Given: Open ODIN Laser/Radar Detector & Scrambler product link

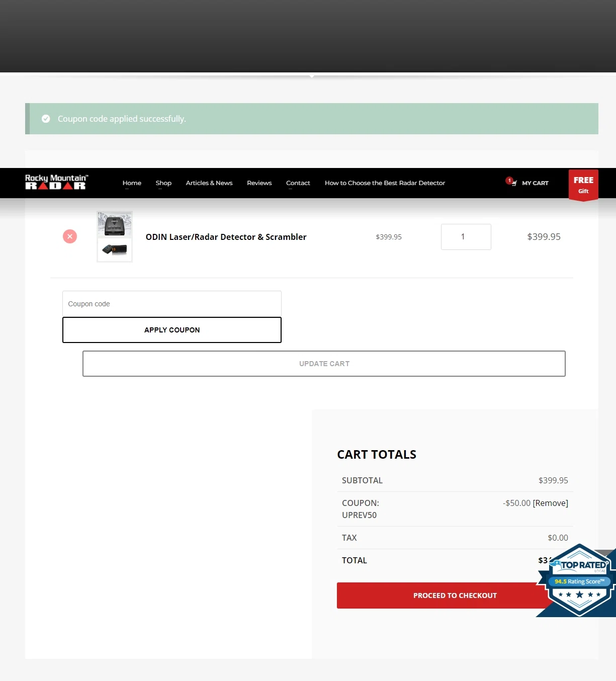Looking at the screenshot, I should pos(226,237).
